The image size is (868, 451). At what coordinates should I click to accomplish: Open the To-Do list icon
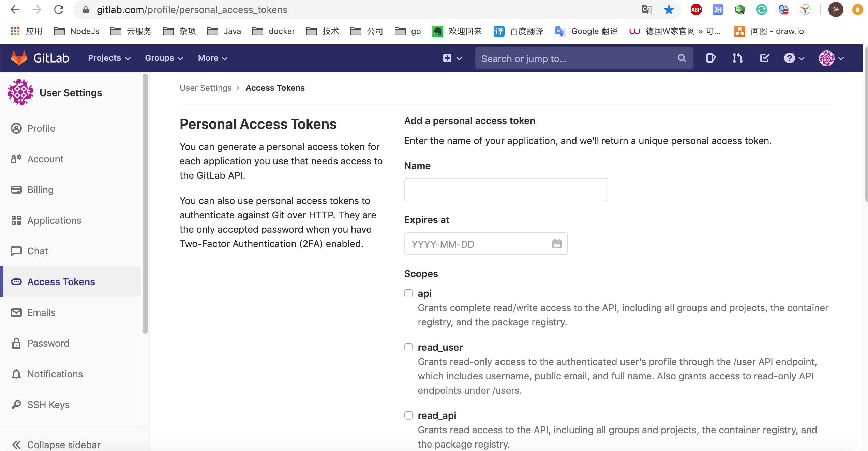[764, 58]
